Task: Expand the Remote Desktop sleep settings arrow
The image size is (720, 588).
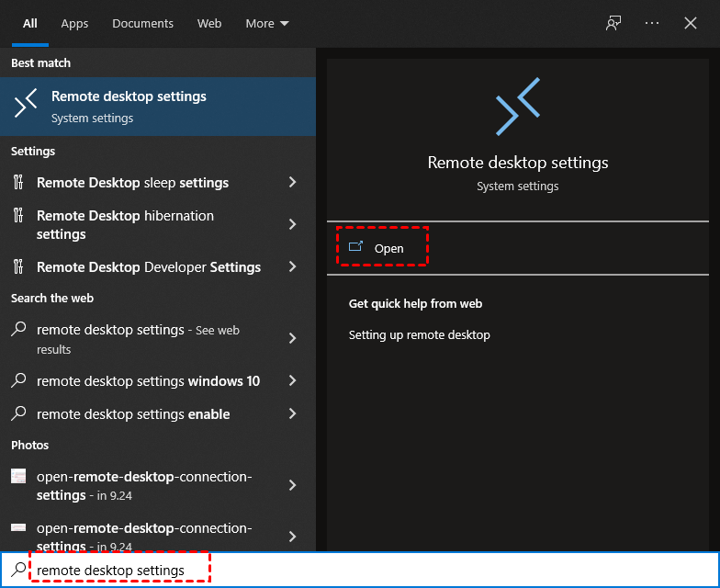Action: click(293, 182)
